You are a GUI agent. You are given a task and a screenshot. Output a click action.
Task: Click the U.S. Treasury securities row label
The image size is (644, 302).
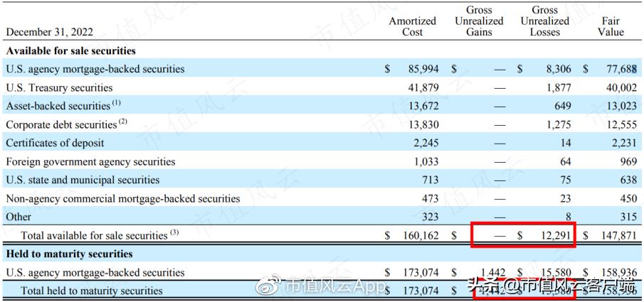(x=59, y=87)
